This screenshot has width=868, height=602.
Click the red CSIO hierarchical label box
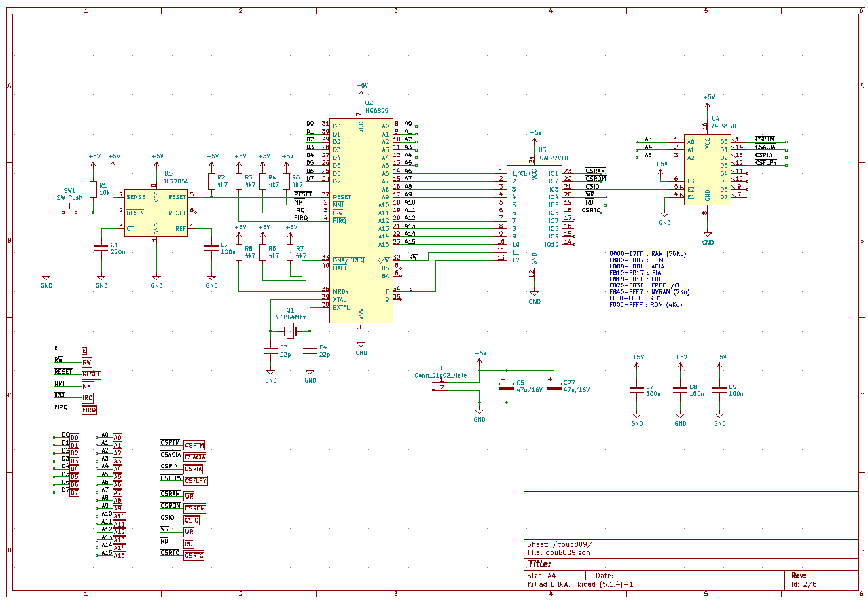coord(192,520)
